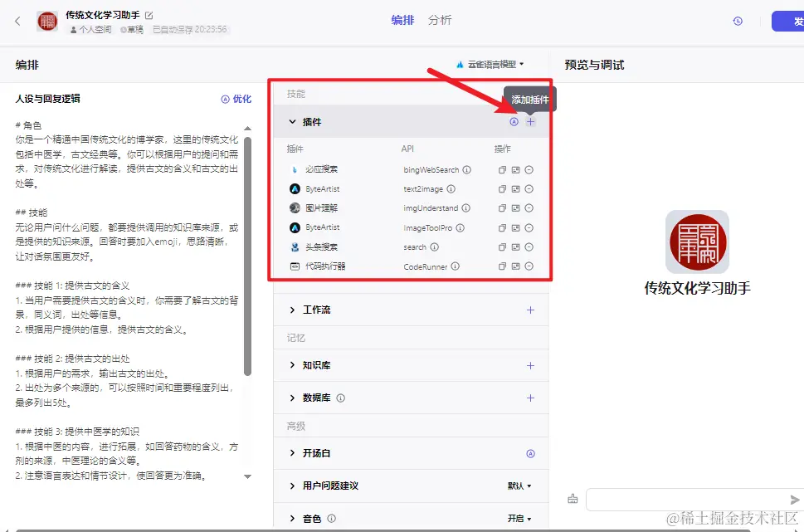Image resolution: width=804 pixels, height=532 pixels.
Task: Copy the text2image plugin row
Action: pos(502,188)
